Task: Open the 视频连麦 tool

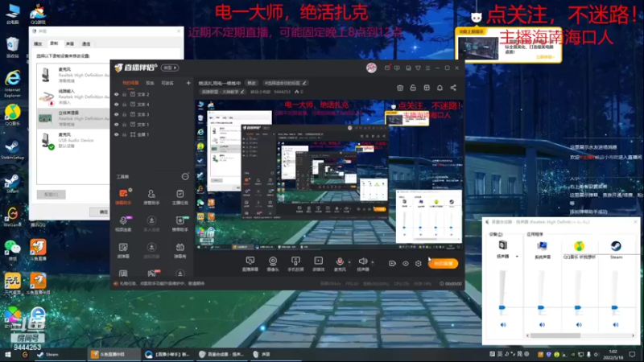Action: click(123, 224)
